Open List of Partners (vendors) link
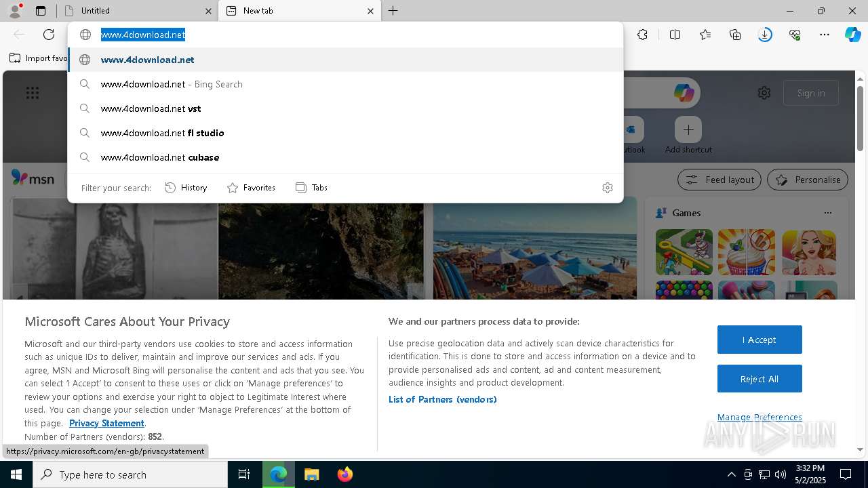This screenshot has width=868, height=488. pyautogui.click(x=443, y=399)
